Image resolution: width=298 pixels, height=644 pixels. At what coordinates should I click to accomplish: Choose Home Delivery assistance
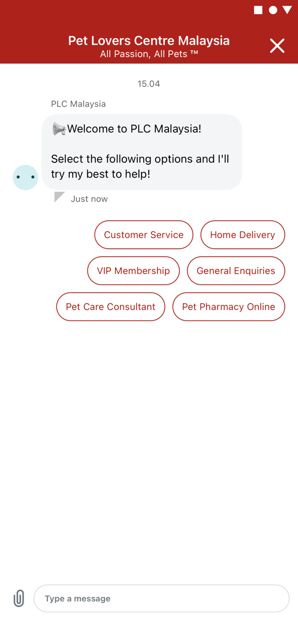(243, 235)
